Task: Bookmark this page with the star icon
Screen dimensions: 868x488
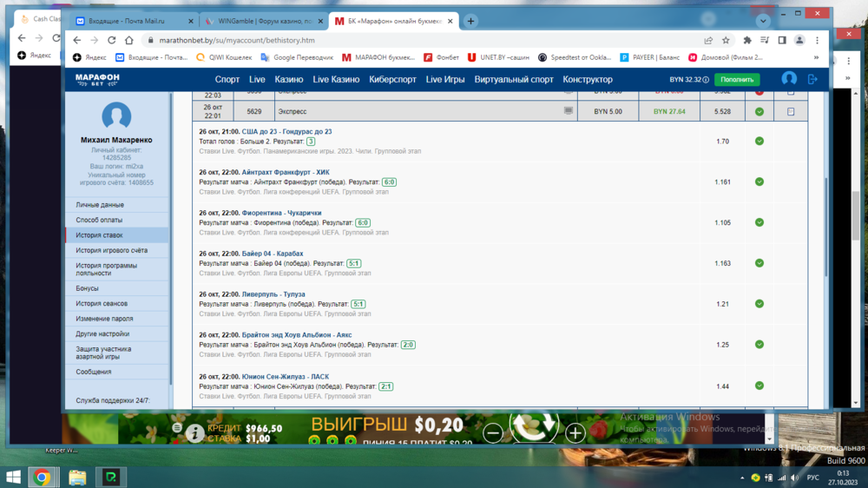Action: (726, 40)
